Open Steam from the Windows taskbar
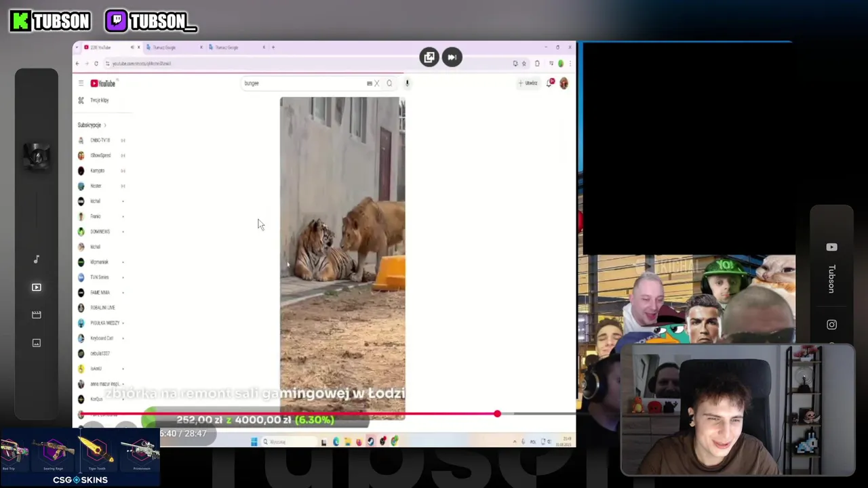Image resolution: width=868 pixels, height=488 pixels. click(370, 442)
